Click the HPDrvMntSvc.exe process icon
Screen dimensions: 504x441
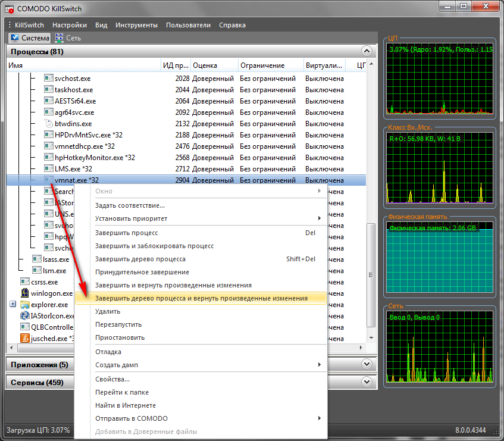pos(49,135)
